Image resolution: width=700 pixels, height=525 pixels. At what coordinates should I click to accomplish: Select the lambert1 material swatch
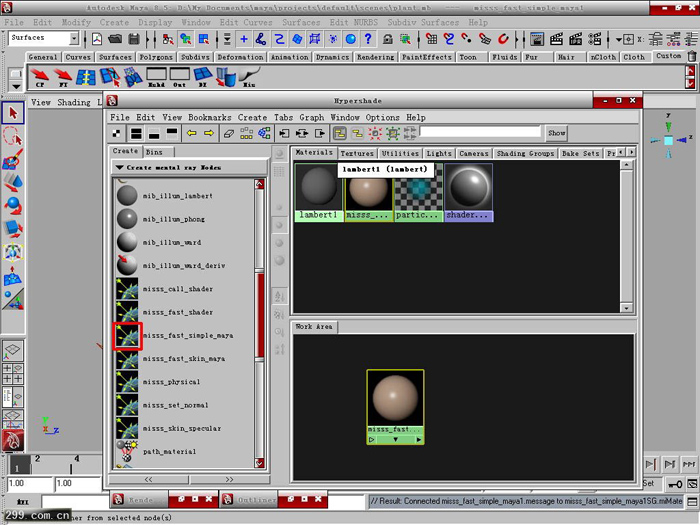pyautogui.click(x=319, y=192)
